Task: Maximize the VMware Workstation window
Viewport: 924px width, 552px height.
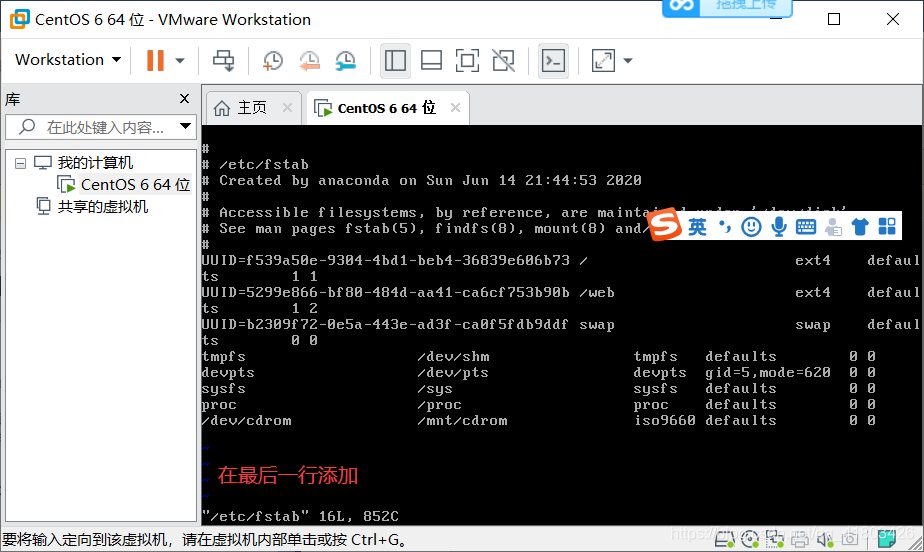Action: tap(834, 19)
